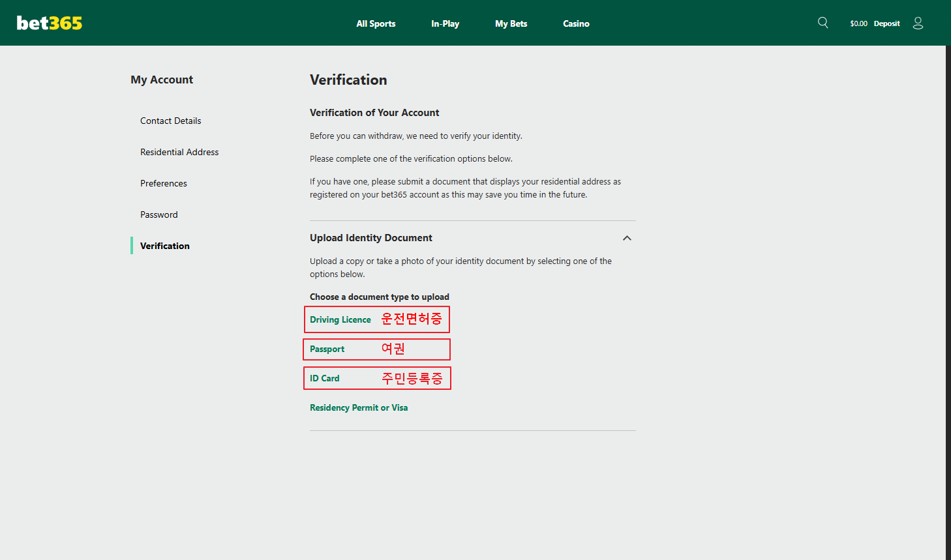
Task: Open the Password settings page
Action: coord(158,214)
